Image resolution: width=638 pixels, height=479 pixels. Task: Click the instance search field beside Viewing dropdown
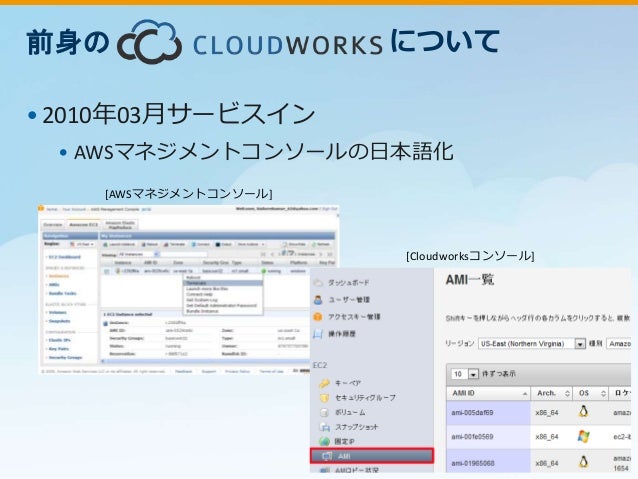click(x=184, y=254)
